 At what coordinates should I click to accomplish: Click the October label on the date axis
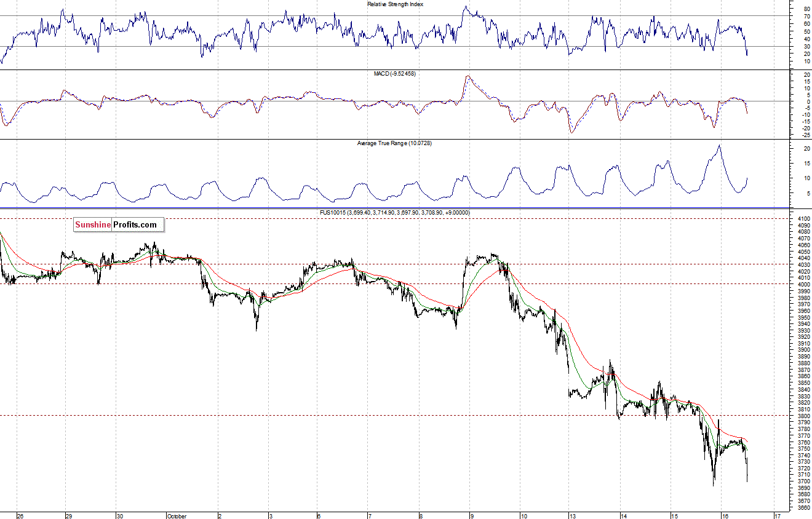176,516
